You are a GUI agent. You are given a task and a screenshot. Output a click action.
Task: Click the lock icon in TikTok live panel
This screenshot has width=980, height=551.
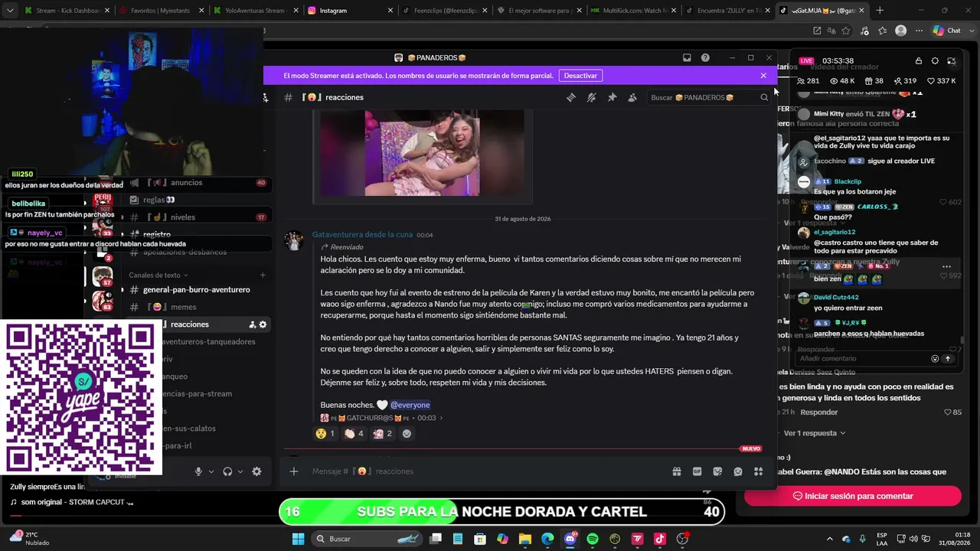[918, 61]
